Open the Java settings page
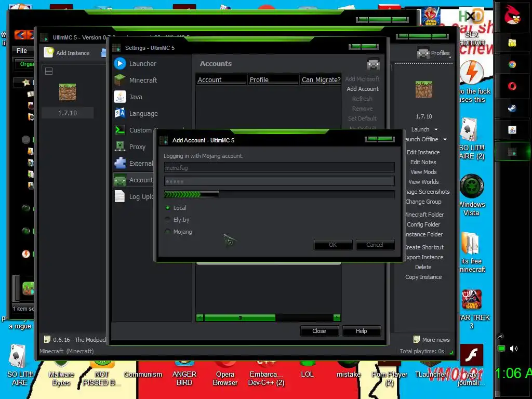The image size is (532, 399). click(136, 97)
